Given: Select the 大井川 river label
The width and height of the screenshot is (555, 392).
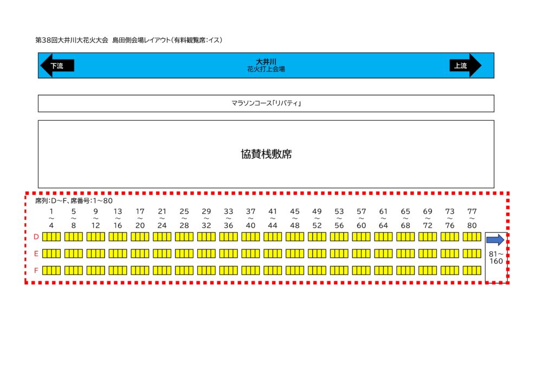Looking at the screenshot, I should coord(266,62).
